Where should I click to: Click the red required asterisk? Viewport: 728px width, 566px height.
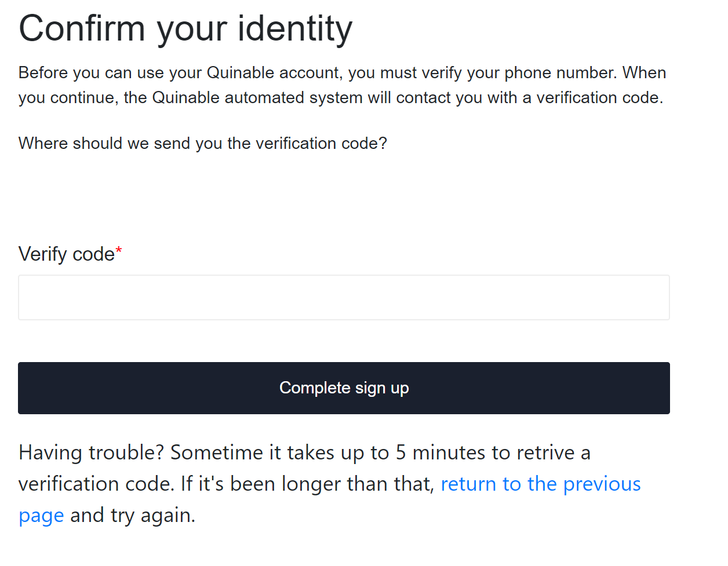119,251
